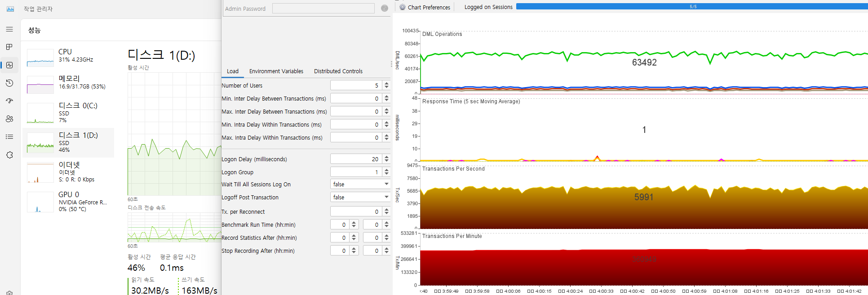The height and width of the screenshot is (295, 868).
Task: Decrease Logon Delay with down arrow
Action: coord(386,161)
